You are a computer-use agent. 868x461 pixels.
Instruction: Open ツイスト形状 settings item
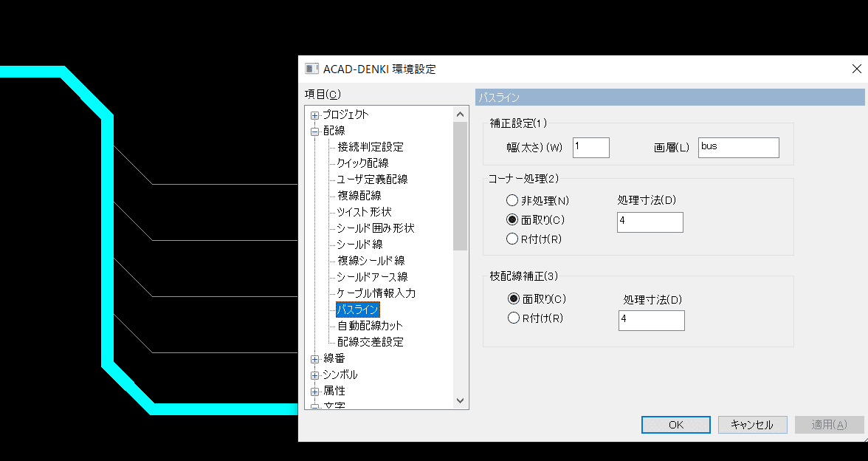pos(365,211)
